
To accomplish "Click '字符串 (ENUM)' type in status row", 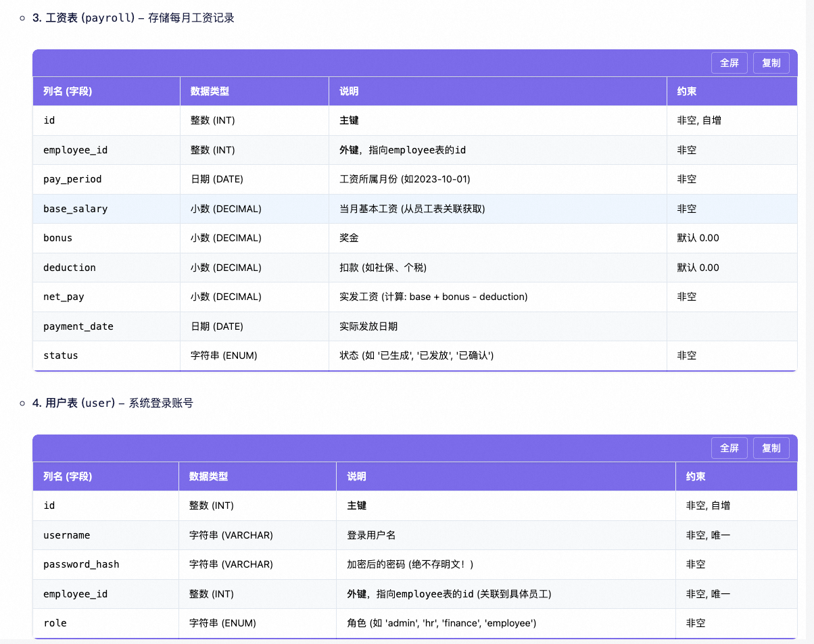I will 224,355.
